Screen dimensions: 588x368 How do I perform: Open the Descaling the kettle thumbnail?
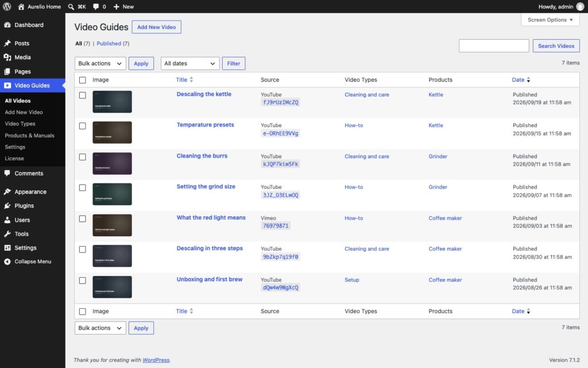pos(112,102)
